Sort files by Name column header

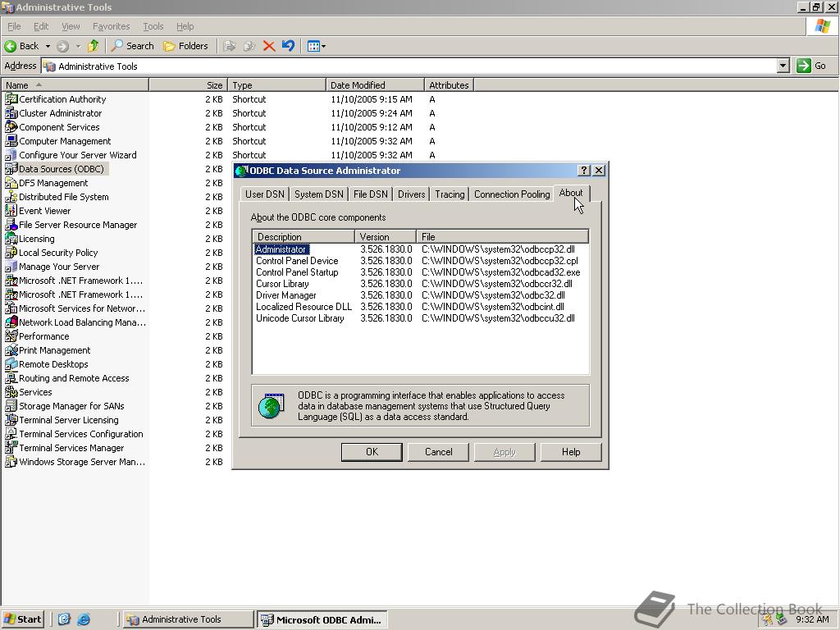(x=75, y=85)
